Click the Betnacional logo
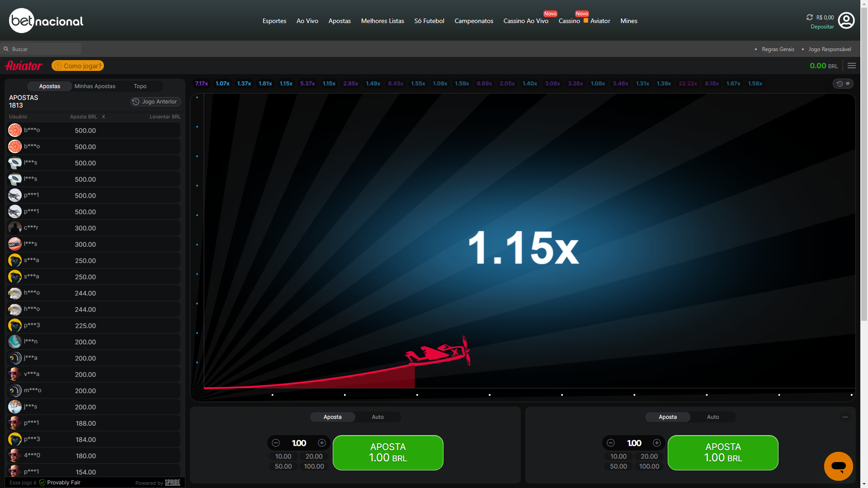The image size is (868, 488). 46,21
